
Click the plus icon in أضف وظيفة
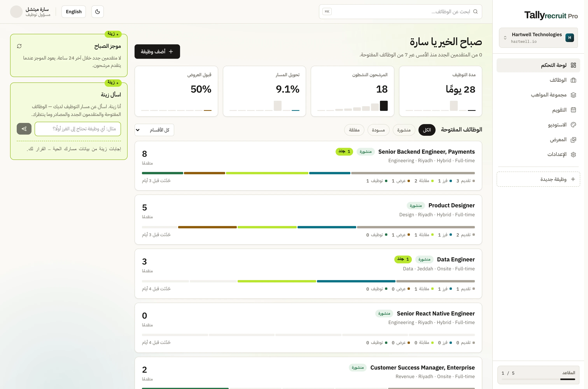click(x=171, y=52)
